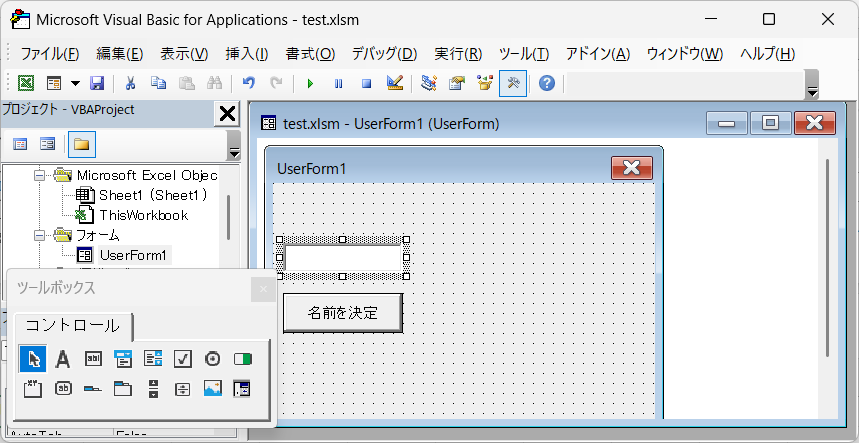Open the ツール(T) menu
The image size is (859, 443).
click(524, 54)
